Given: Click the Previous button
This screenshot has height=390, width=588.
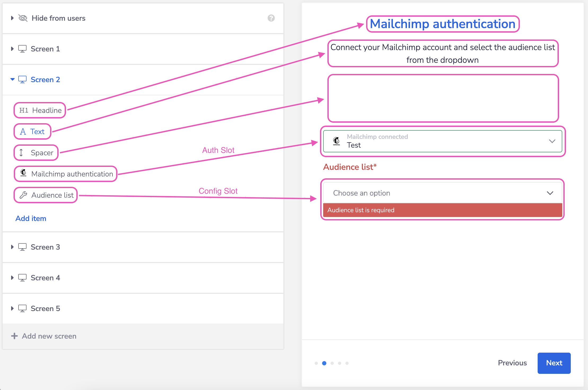Looking at the screenshot, I should pyautogui.click(x=512, y=363).
